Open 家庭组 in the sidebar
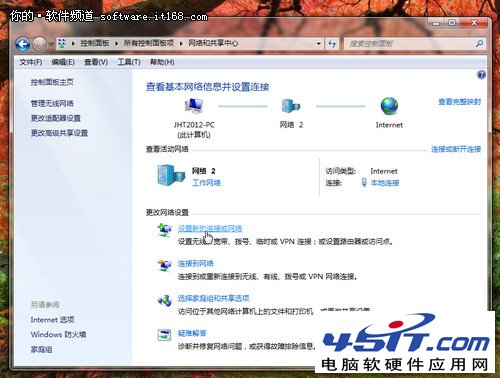The width and height of the screenshot is (500, 378). pyautogui.click(x=41, y=349)
